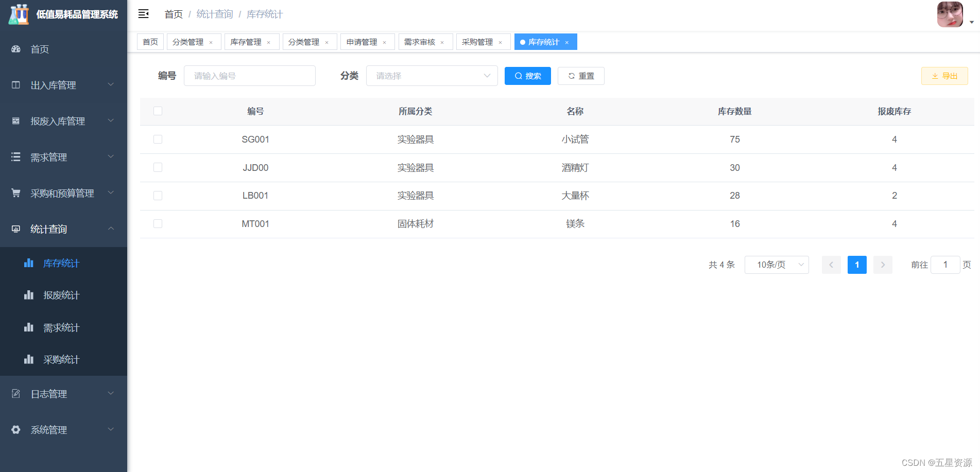Click the 库存数量 column header
980x472 pixels.
coord(735,111)
